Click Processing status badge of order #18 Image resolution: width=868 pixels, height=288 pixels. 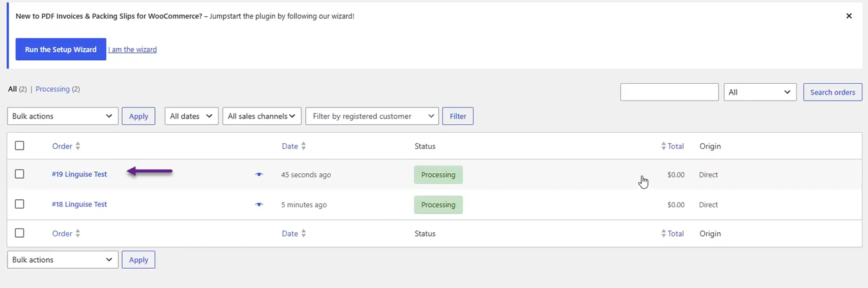438,205
